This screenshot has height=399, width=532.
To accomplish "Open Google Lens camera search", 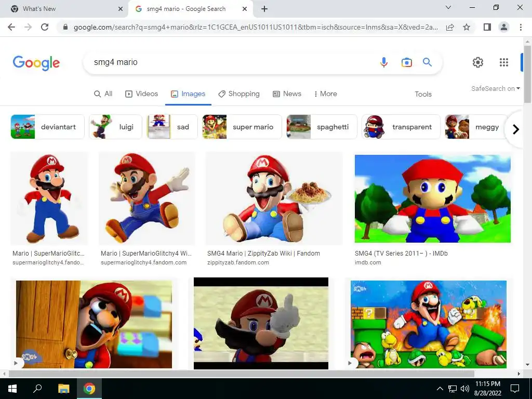I will point(406,62).
